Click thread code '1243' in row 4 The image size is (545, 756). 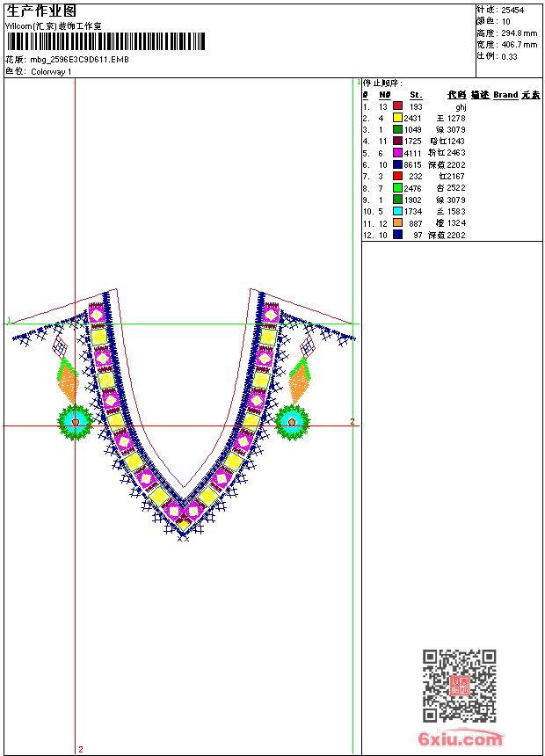[x=455, y=142]
